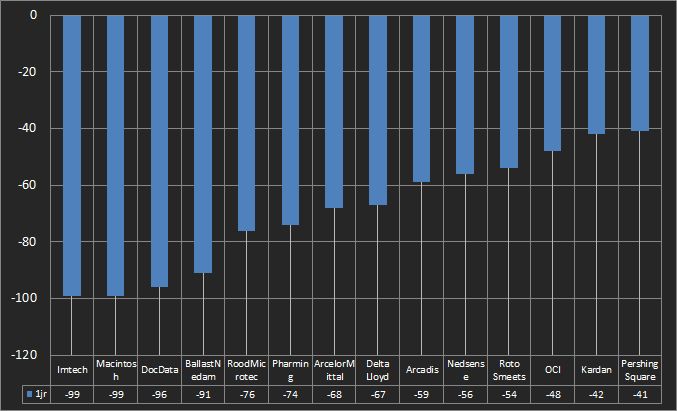This screenshot has height=411, width=677.
Task: Select the -120 axis label
Action: click(25, 355)
